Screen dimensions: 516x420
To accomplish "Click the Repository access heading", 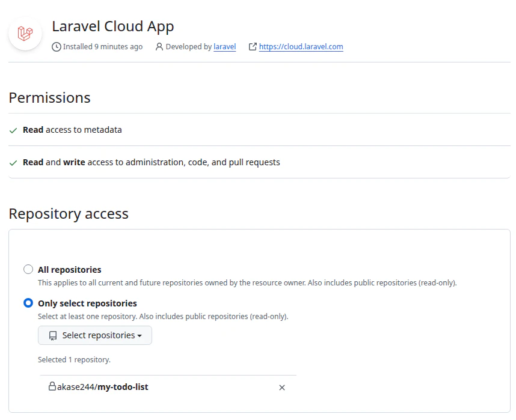I will [69, 214].
